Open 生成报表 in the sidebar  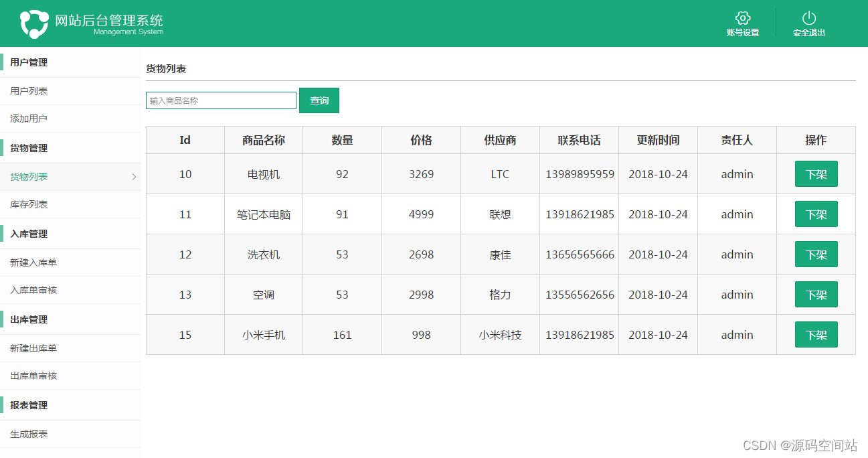29,434
